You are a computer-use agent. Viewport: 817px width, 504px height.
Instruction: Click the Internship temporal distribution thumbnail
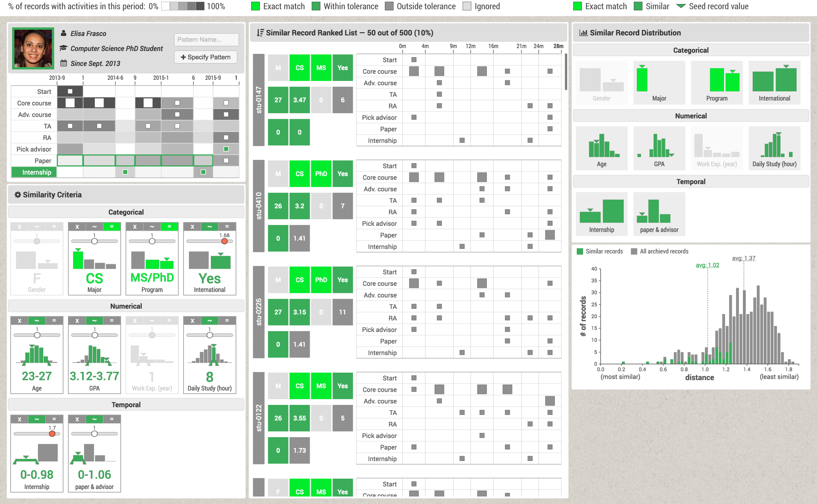click(x=601, y=214)
